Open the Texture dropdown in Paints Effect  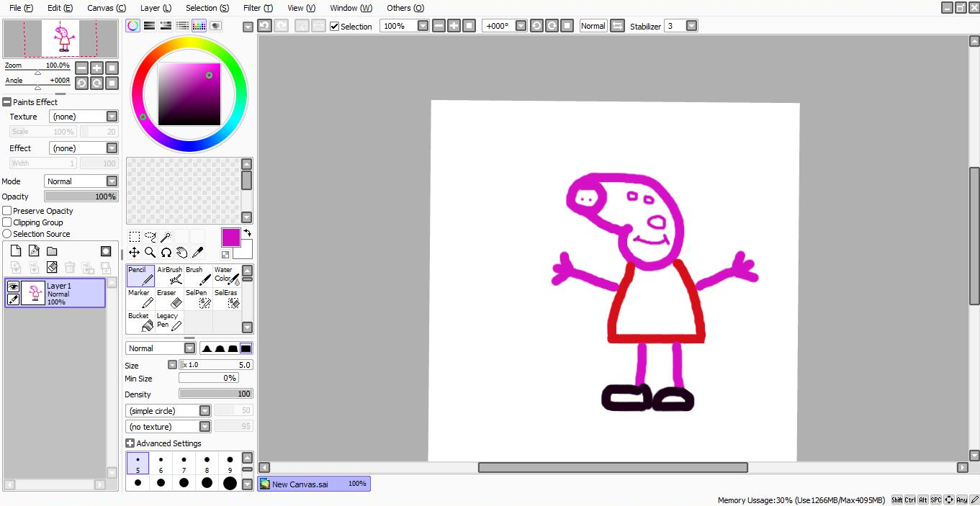112,117
